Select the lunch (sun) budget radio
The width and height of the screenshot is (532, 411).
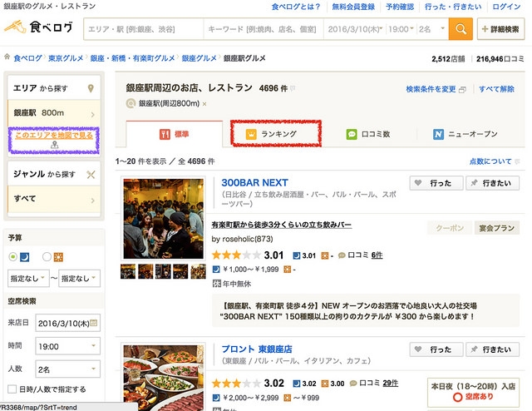(47, 257)
